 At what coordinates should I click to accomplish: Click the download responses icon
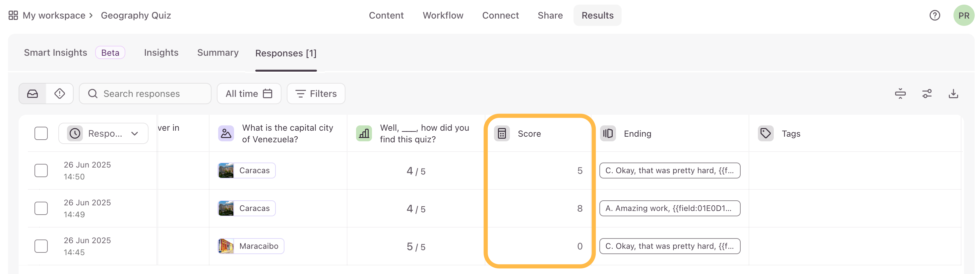(953, 94)
